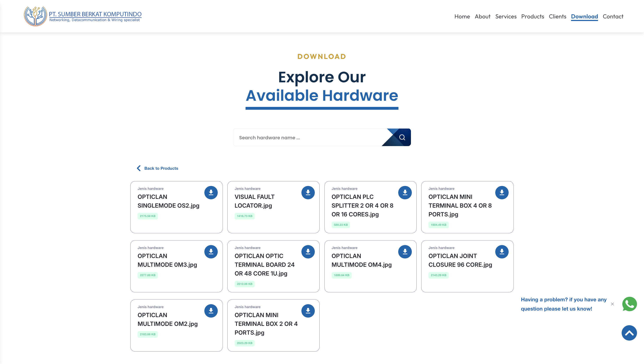Click the scroll-to-top arrow button
644x364 pixels.
pyautogui.click(x=629, y=333)
